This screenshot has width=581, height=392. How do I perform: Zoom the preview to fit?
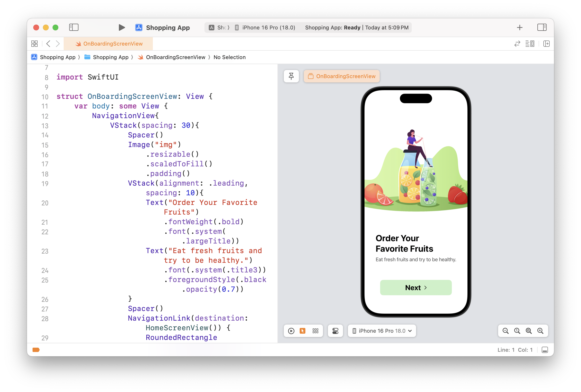pyautogui.click(x=528, y=331)
